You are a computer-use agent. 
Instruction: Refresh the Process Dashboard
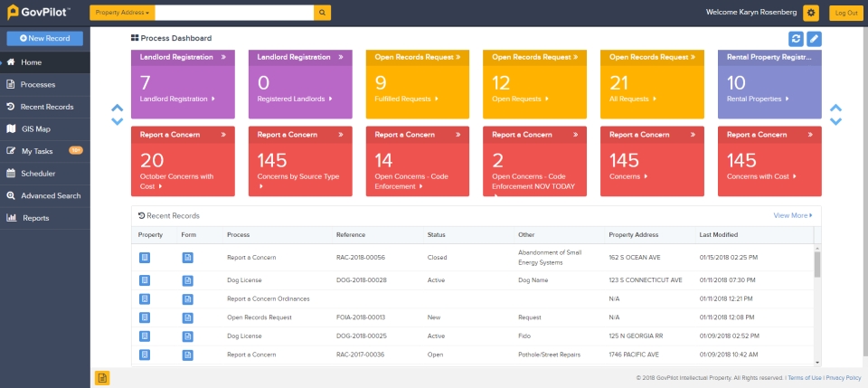pos(796,38)
